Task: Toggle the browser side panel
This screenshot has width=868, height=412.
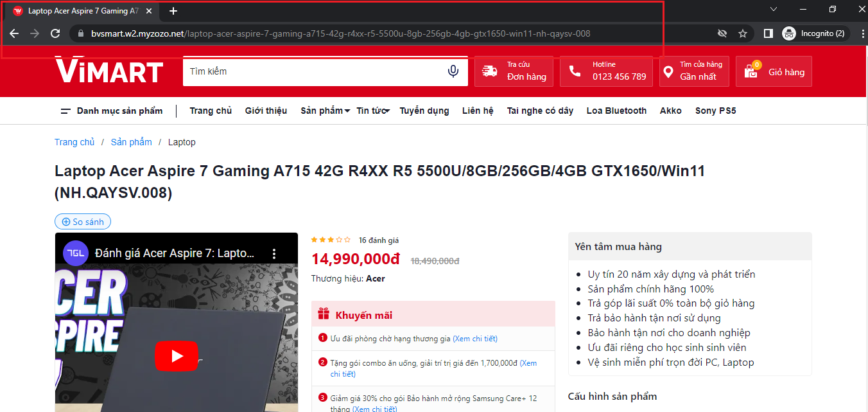Action: (768, 33)
